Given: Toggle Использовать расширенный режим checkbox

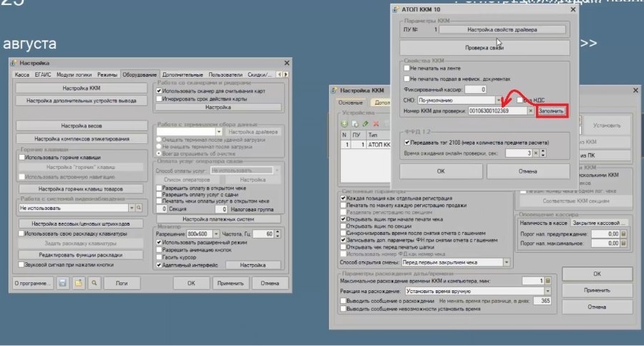Looking at the screenshot, I should coord(159,242).
